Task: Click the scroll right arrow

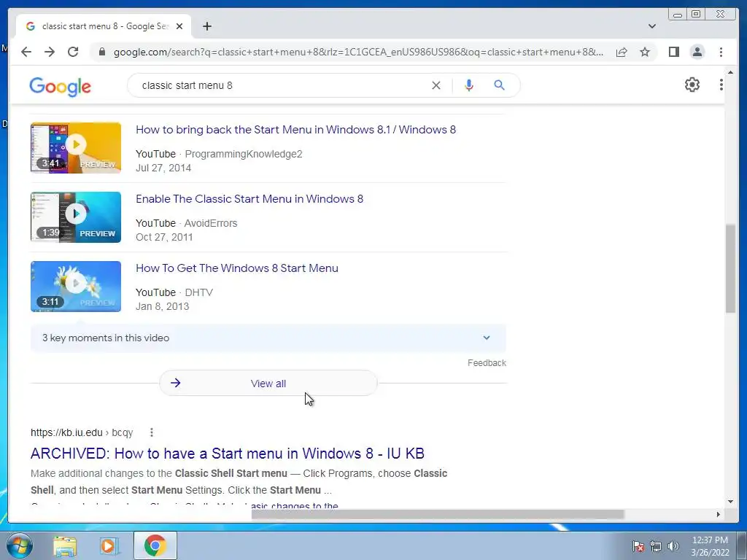Action: (718, 514)
